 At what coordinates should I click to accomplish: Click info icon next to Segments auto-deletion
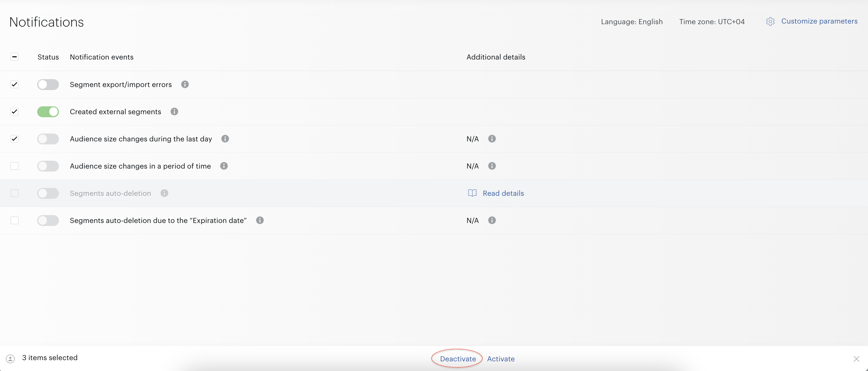tap(164, 193)
